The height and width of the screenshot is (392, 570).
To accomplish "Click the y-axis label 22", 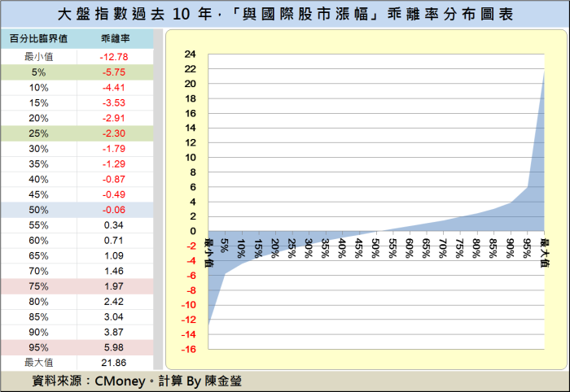I will tap(190, 69).
